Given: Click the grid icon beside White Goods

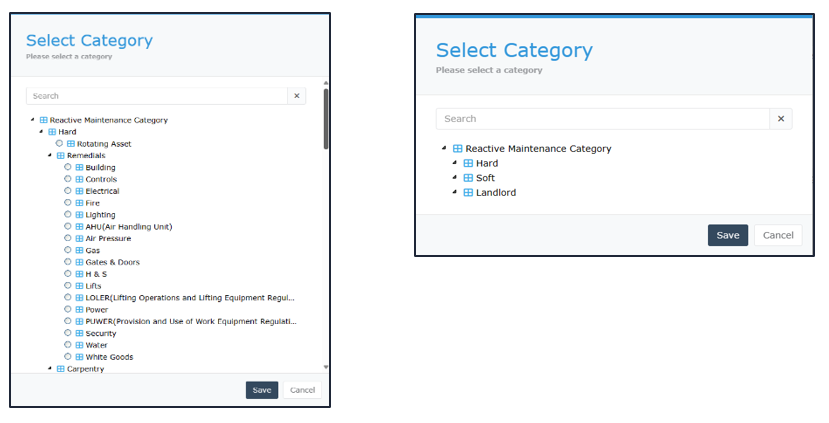Looking at the screenshot, I should pyautogui.click(x=79, y=357).
